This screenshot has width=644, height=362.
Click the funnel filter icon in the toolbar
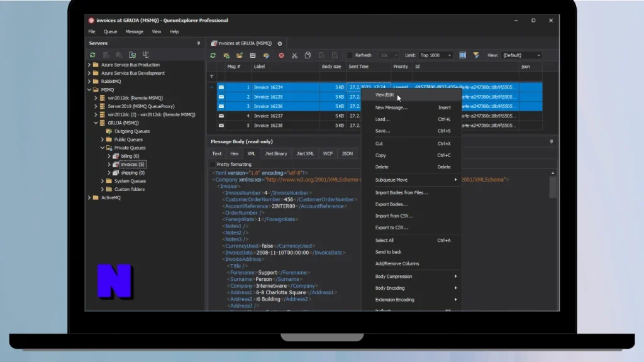pyautogui.click(x=476, y=55)
